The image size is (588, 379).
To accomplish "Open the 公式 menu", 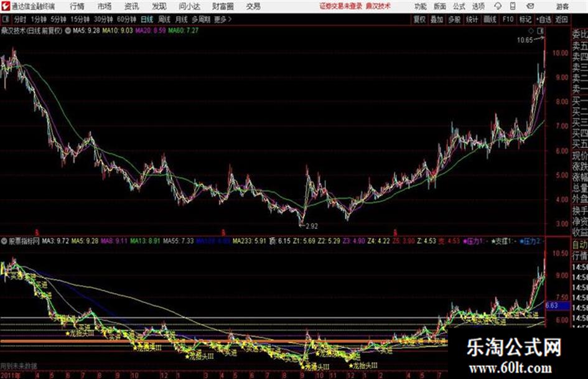I will coord(459,6).
